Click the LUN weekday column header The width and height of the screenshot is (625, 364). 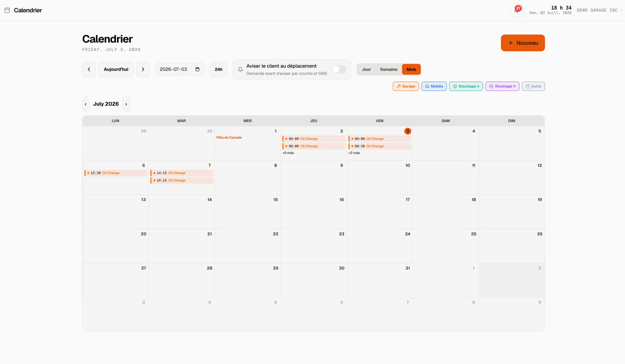click(x=115, y=121)
